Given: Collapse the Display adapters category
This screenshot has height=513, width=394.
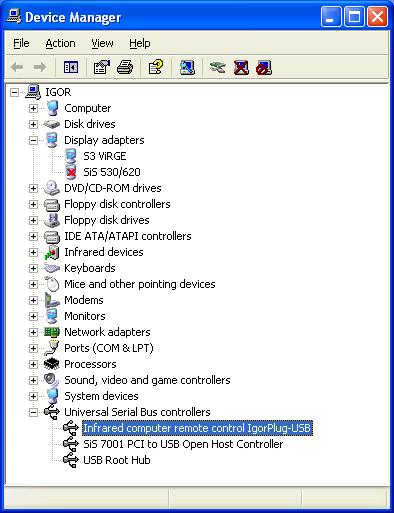Looking at the screenshot, I should coord(33,140).
